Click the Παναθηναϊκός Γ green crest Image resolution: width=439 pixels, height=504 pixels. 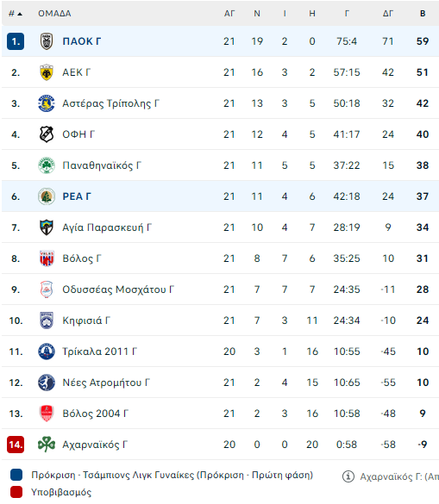pyautogui.click(x=47, y=165)
